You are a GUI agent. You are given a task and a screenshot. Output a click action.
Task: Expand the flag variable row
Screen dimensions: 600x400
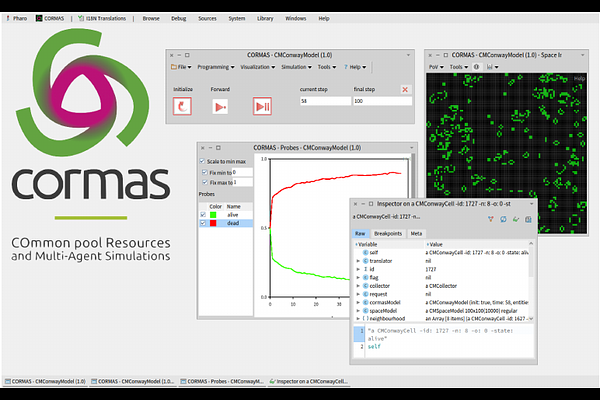pos(358,278)
